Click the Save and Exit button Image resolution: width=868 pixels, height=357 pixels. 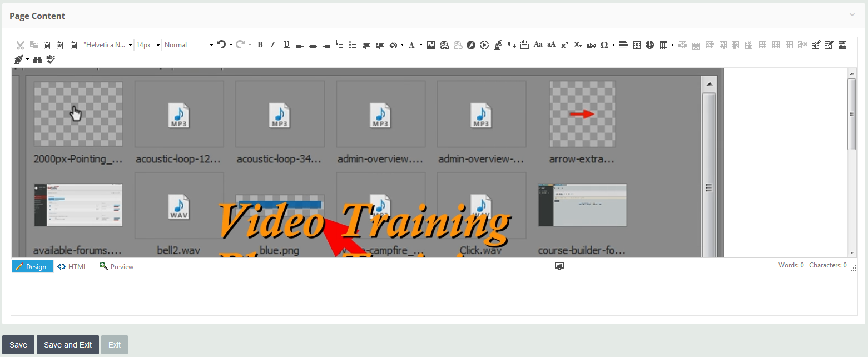pos(67,345)
